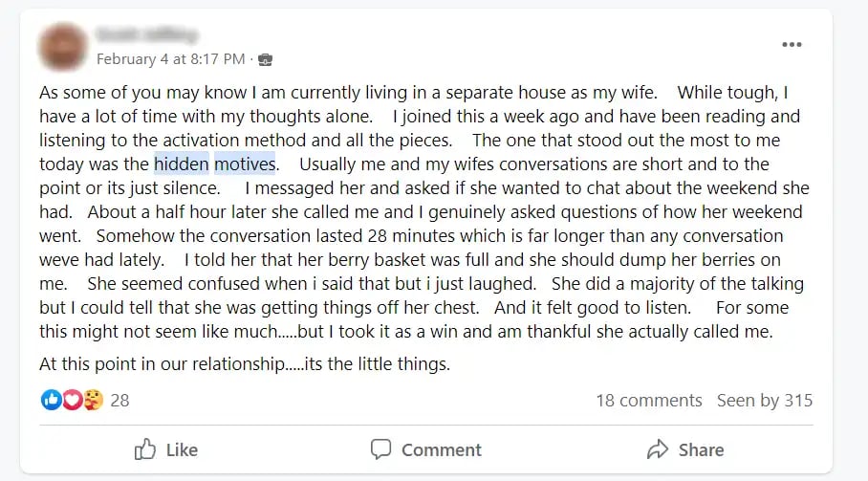This screenshot has height=481, width=868.
Task: Click the care hug reaction emoji
Action: (93, 400)
